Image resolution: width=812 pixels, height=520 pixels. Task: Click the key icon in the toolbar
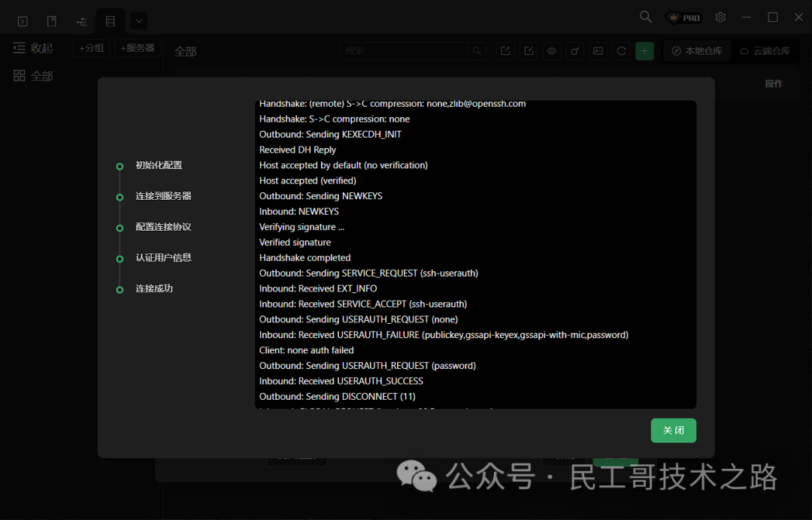[575, 50]
